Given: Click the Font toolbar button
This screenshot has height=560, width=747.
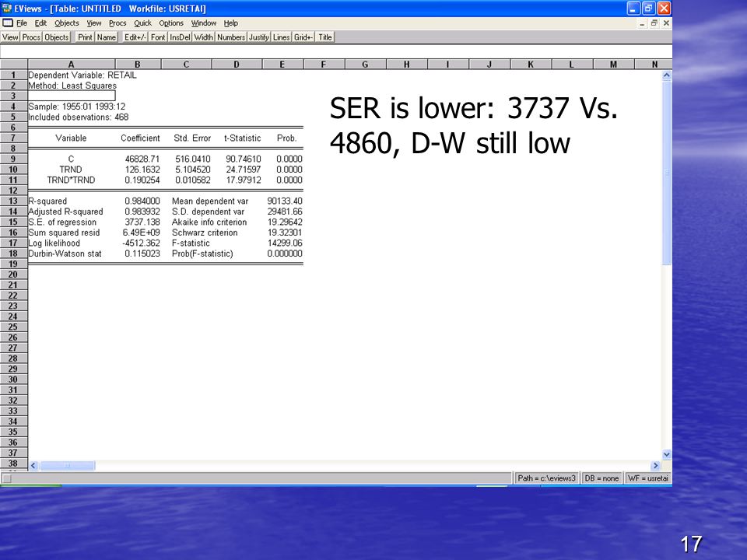Looking at the screenshot, I should click(x=158, y=37).
